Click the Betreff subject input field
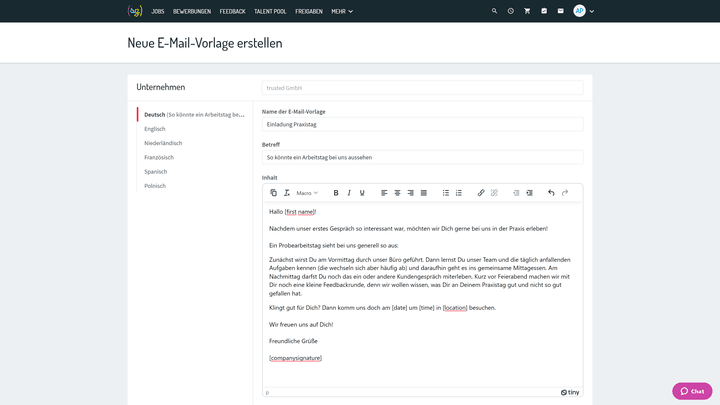The image size is (720, 405). (422, 158)
